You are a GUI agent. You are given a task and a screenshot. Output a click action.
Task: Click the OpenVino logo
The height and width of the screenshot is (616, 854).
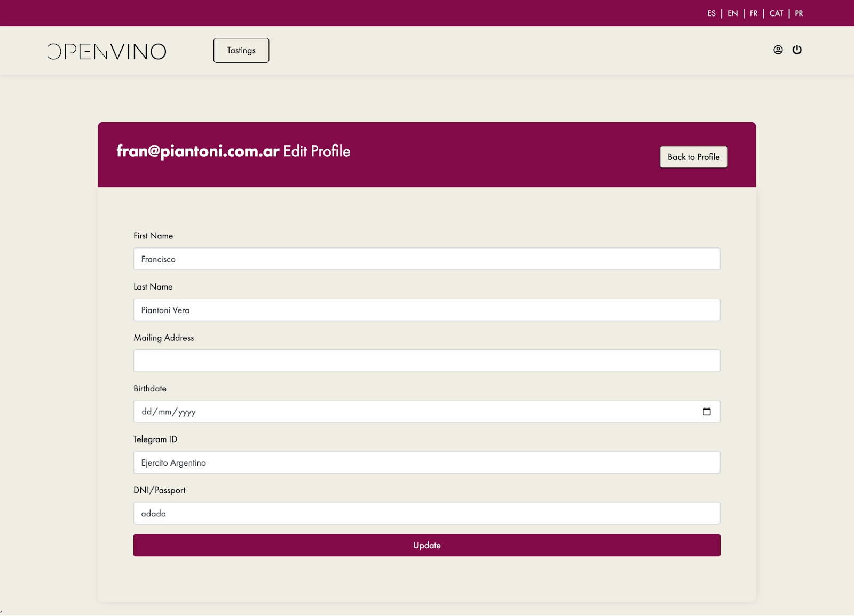tap(107, 51)
